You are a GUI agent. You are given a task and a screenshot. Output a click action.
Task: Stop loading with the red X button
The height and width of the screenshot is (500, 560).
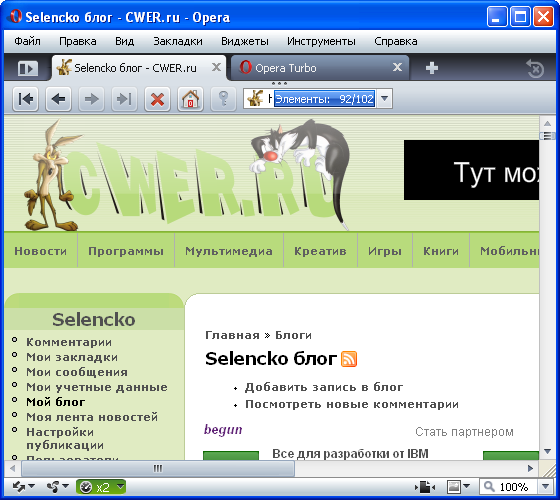[x=157, y=99]
